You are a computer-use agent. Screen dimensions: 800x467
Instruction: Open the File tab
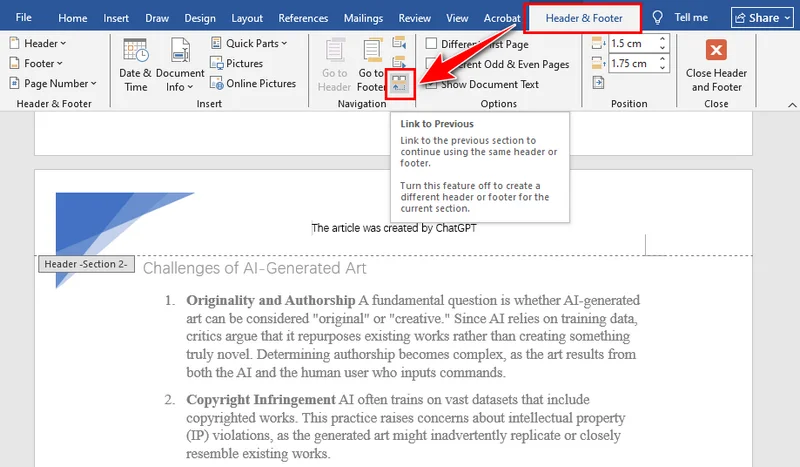pos(23,17)
